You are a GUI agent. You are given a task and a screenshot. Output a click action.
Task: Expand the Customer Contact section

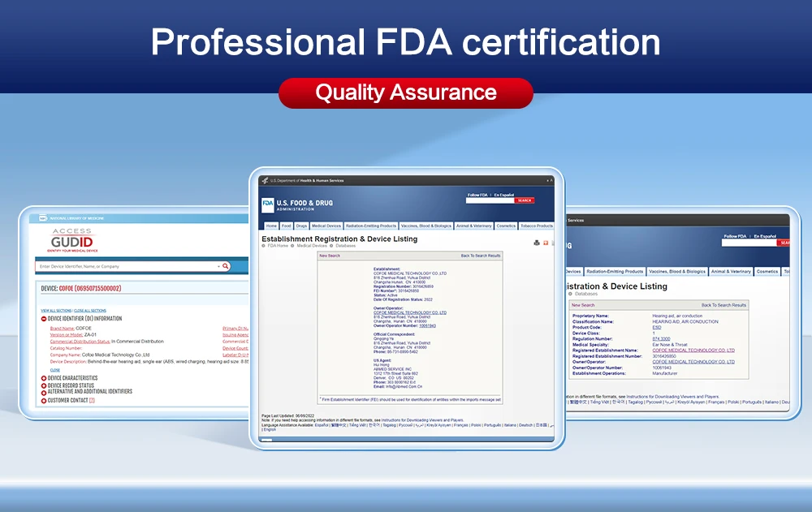(x=44, y=401)
